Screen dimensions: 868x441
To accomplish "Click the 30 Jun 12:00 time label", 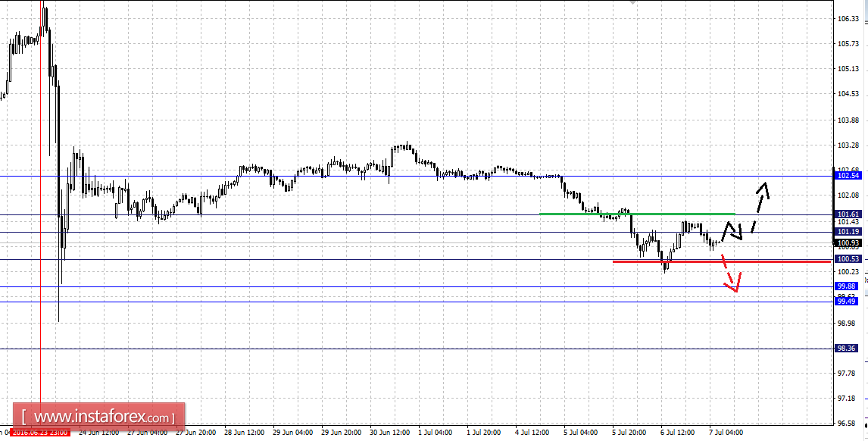I will click(390, 432).
